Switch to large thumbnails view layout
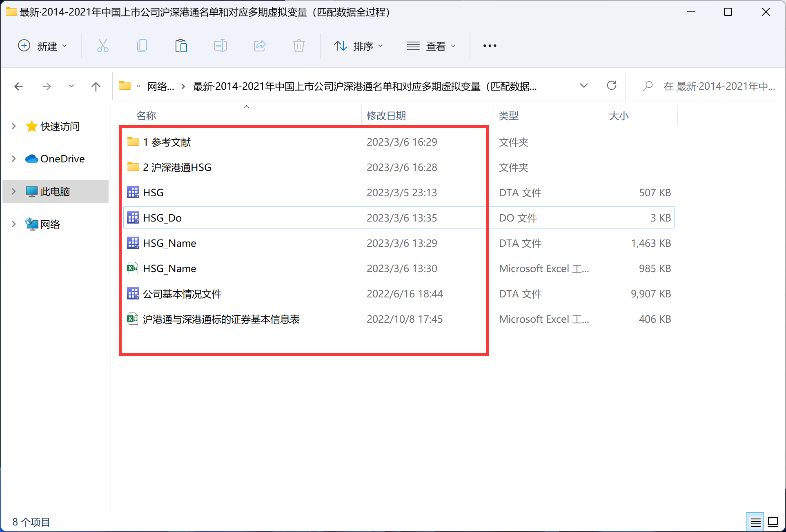This screenshot has width=786, height=532. (x=773, y=522)
